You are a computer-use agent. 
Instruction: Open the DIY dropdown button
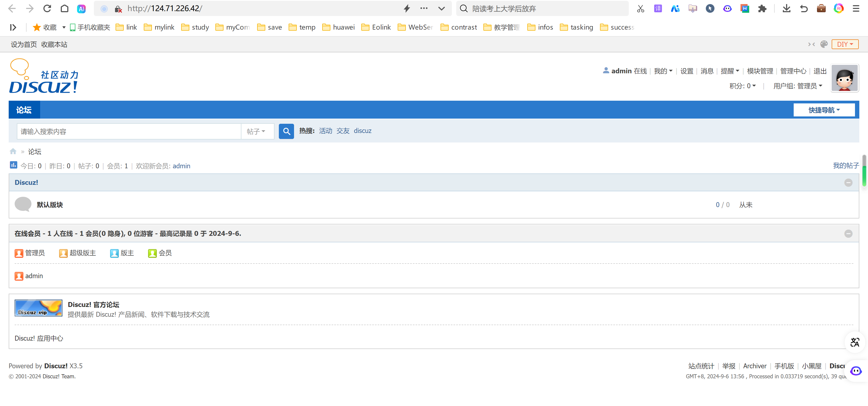click(x=845, y=44)
